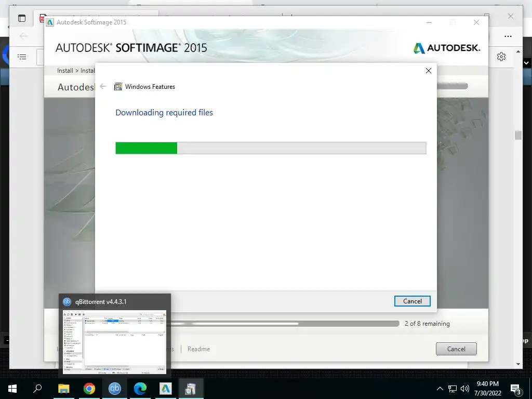Switch to Windows Features taskbar icon

[x=191, y=389]
